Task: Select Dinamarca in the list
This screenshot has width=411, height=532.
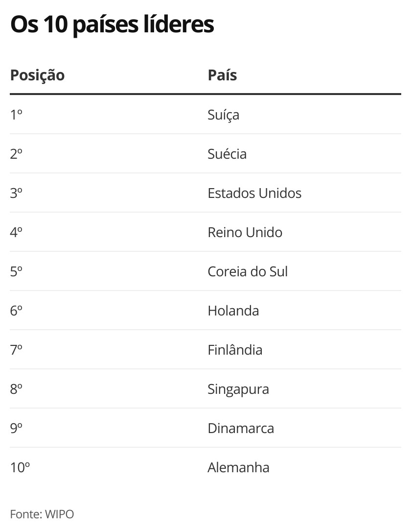Action: point(241,428)
